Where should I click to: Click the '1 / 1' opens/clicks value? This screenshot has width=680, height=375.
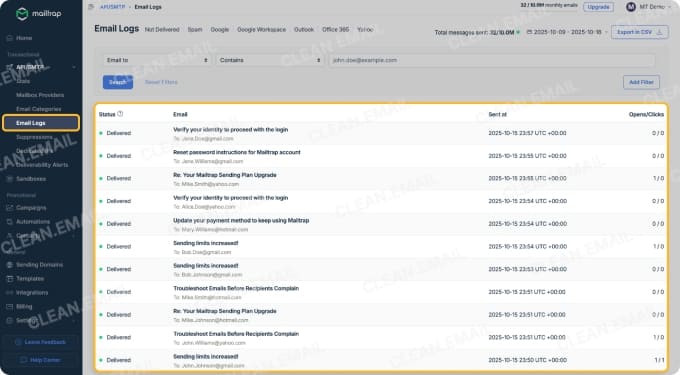click(x=659, y=360)
